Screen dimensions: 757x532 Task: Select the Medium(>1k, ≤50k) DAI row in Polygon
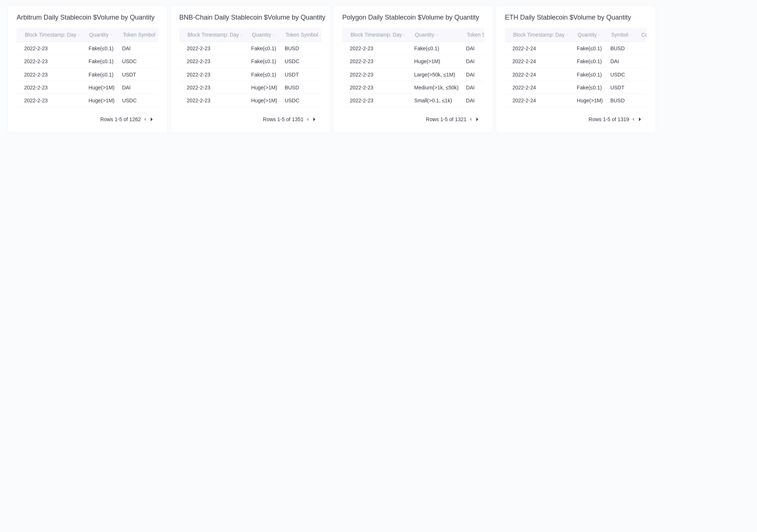point(413,88)
